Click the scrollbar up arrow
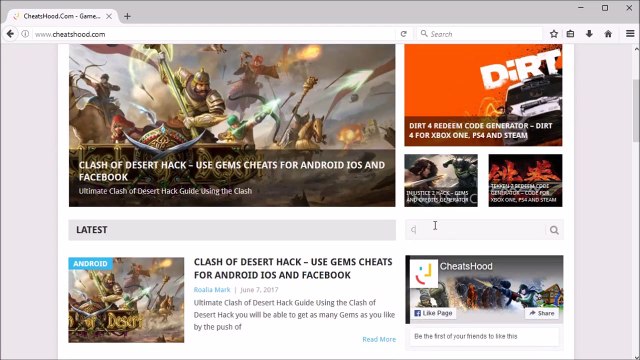 pos(636,48)
